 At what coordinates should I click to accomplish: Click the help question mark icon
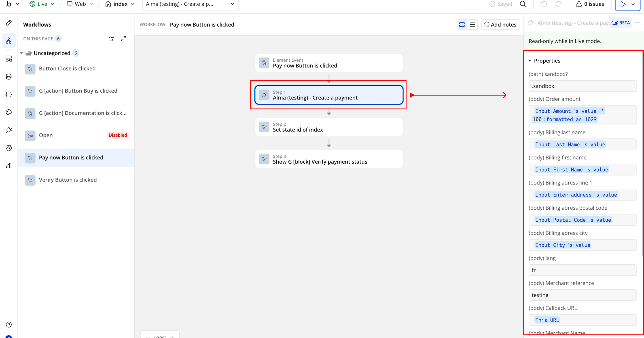pos(9,325)
